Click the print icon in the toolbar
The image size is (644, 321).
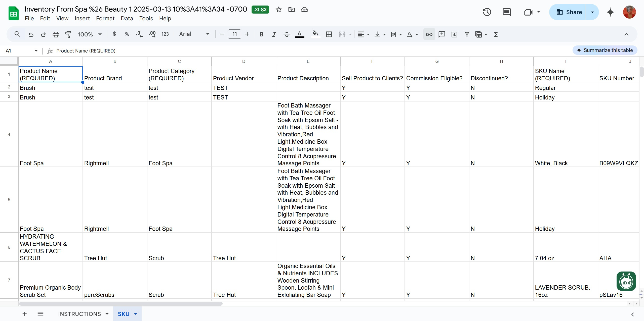point(56,34)
